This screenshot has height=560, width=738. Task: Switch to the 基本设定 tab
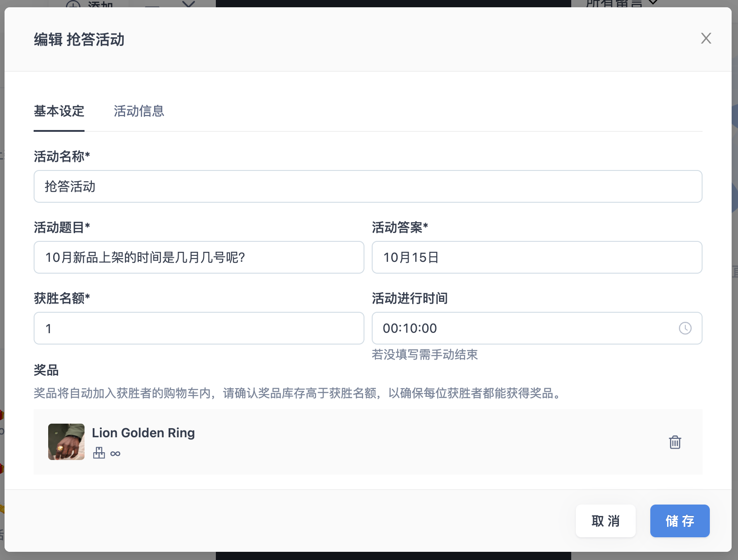(x=59, y=111)
